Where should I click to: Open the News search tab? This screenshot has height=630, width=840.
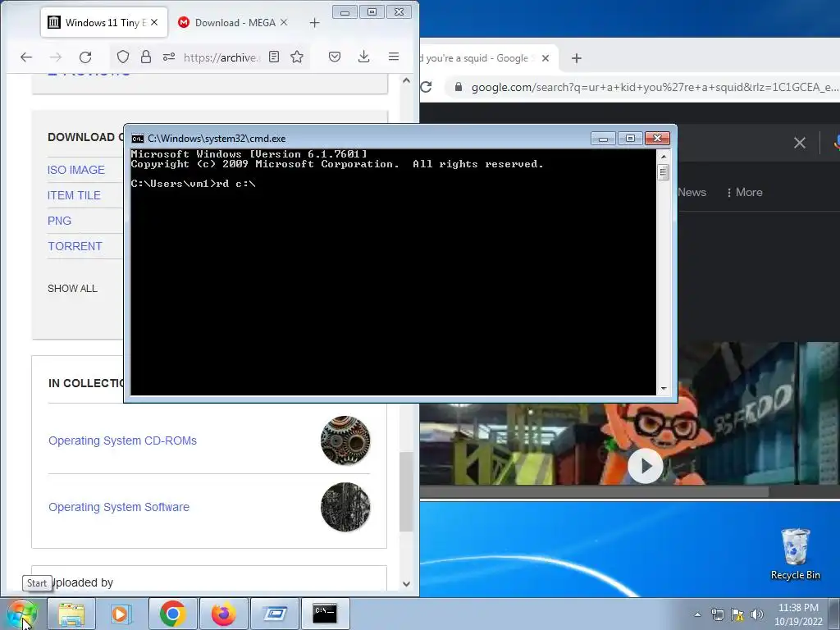click(692, 192)
